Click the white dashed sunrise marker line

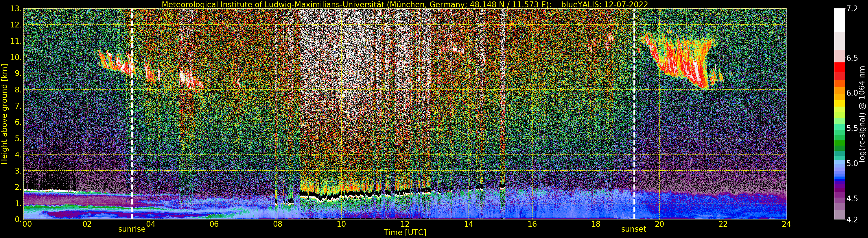click(132, 114)
